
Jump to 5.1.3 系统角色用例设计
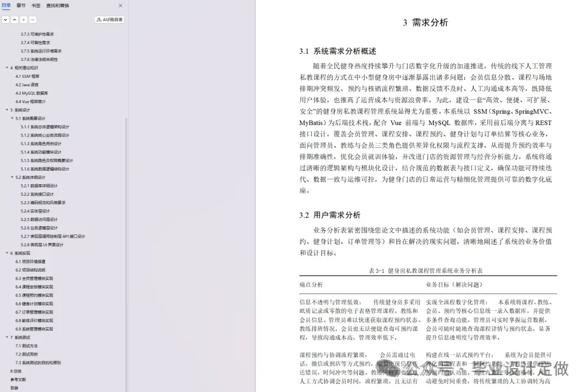pyautogui.click(x=41, y=144)
